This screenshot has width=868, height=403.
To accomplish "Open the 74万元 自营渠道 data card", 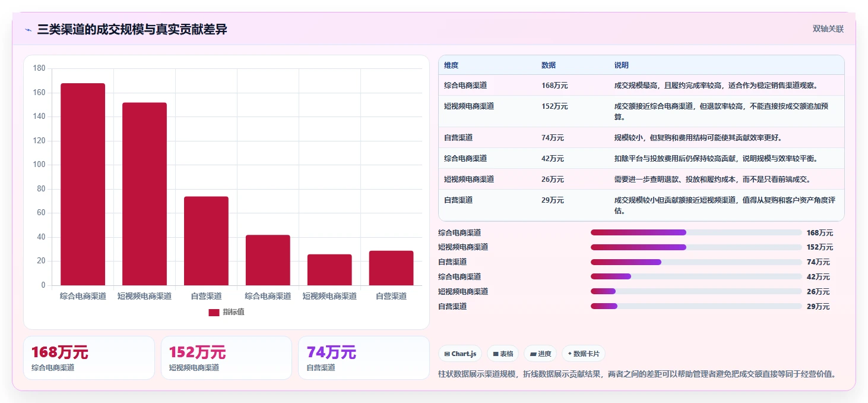I will [x=363, y=358].
